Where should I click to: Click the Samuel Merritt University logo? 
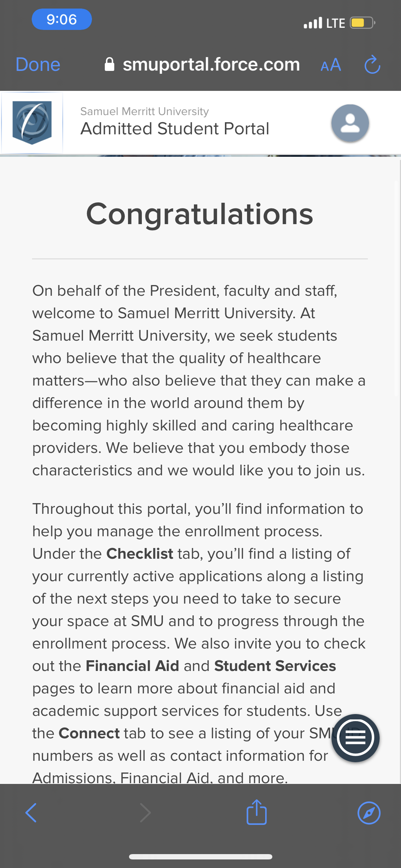32,123
